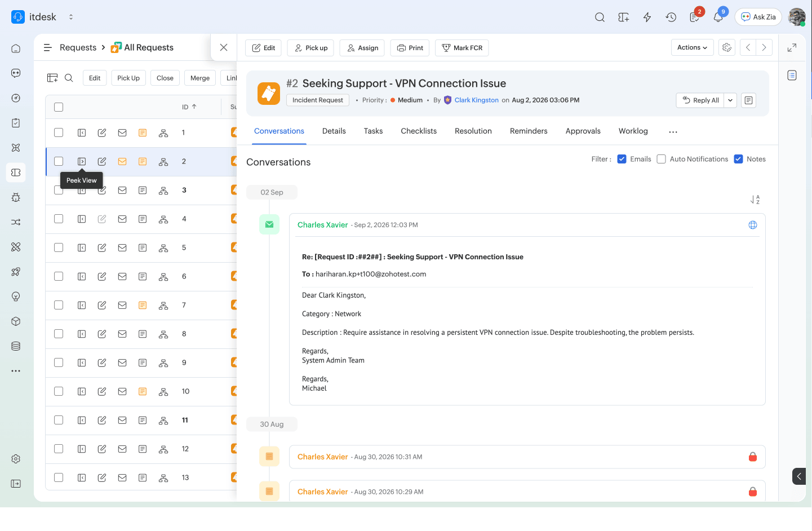Open the mail icon on request 7

click(122, 305)
